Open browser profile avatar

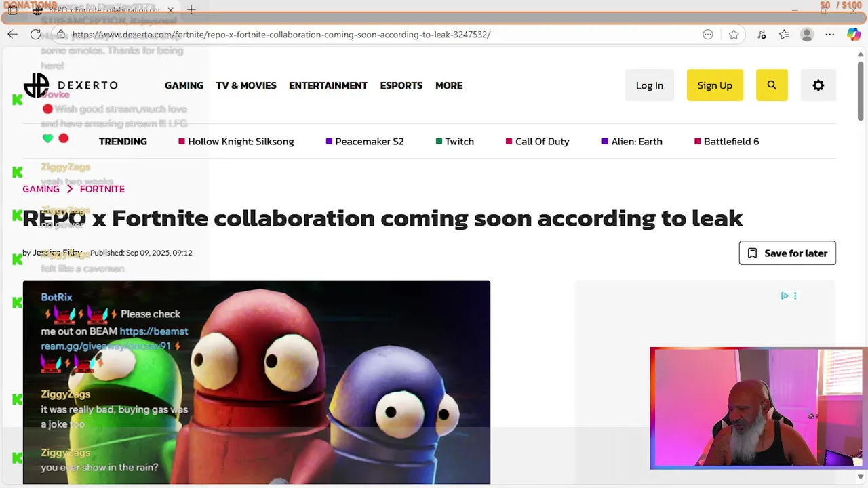pyautogui.click(x=806, y=35)
